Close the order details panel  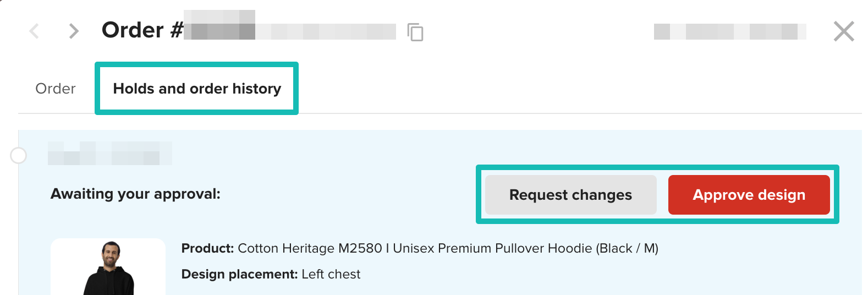[843, 31]
